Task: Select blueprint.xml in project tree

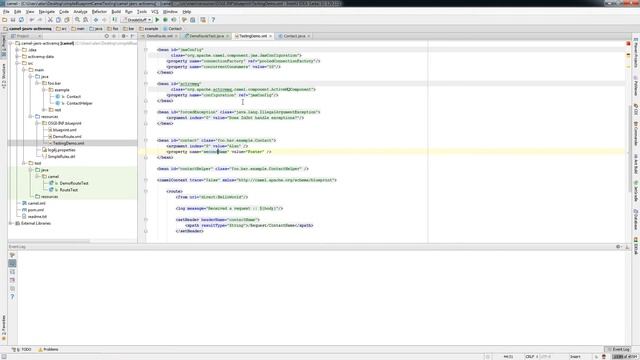Action: tap(64, 130)
